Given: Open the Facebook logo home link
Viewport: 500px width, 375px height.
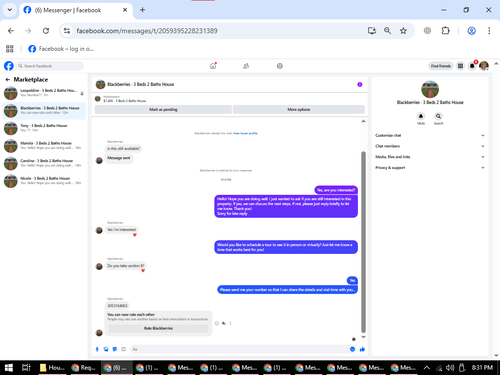Looking at the screenshot, I should pos(9,66).
